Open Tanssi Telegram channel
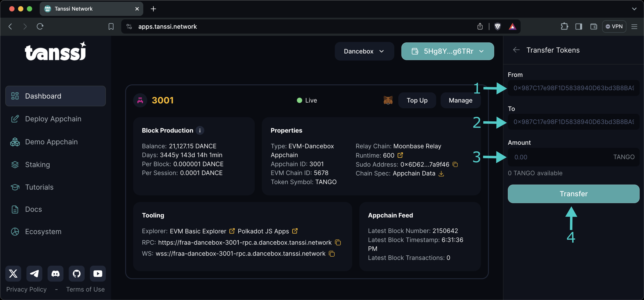 pos(34,273)
